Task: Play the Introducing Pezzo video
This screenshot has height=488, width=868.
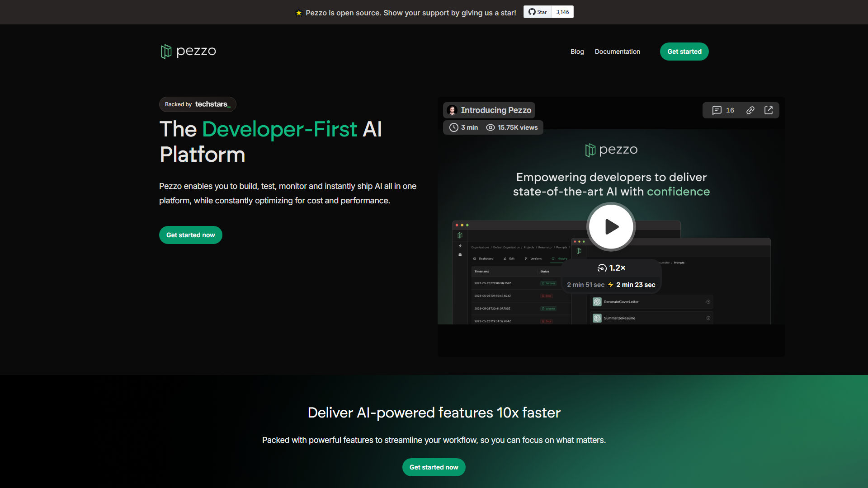Action: click(x=611, y=226)
